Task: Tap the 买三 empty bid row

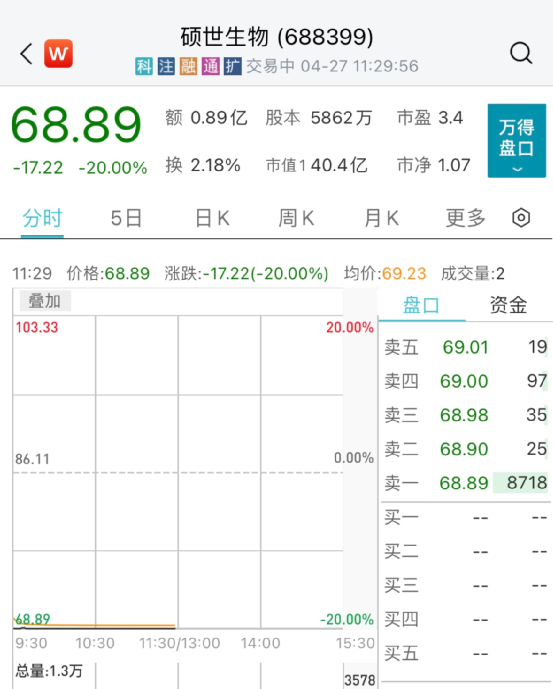Action: 466,585
